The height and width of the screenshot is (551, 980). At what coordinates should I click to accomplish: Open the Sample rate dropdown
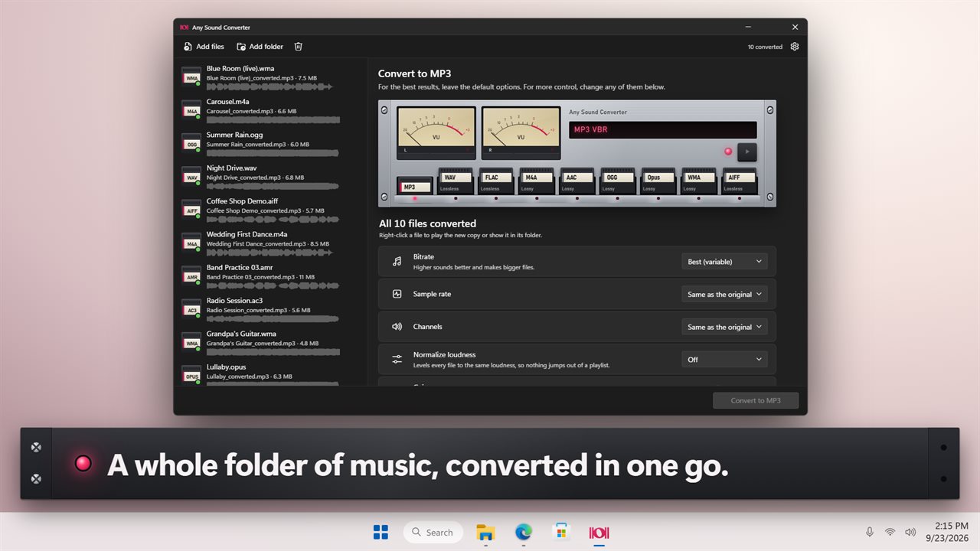tap(724, 294)
